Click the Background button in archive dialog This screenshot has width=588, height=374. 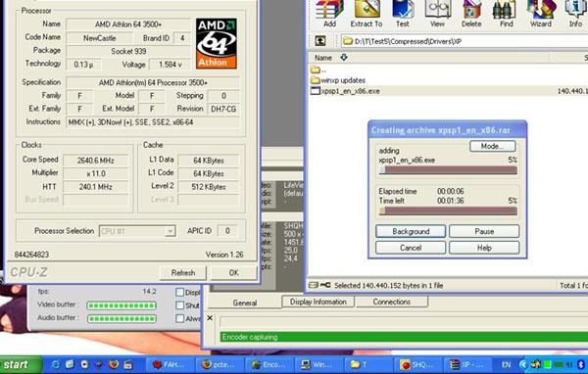(x=411, y=231)
